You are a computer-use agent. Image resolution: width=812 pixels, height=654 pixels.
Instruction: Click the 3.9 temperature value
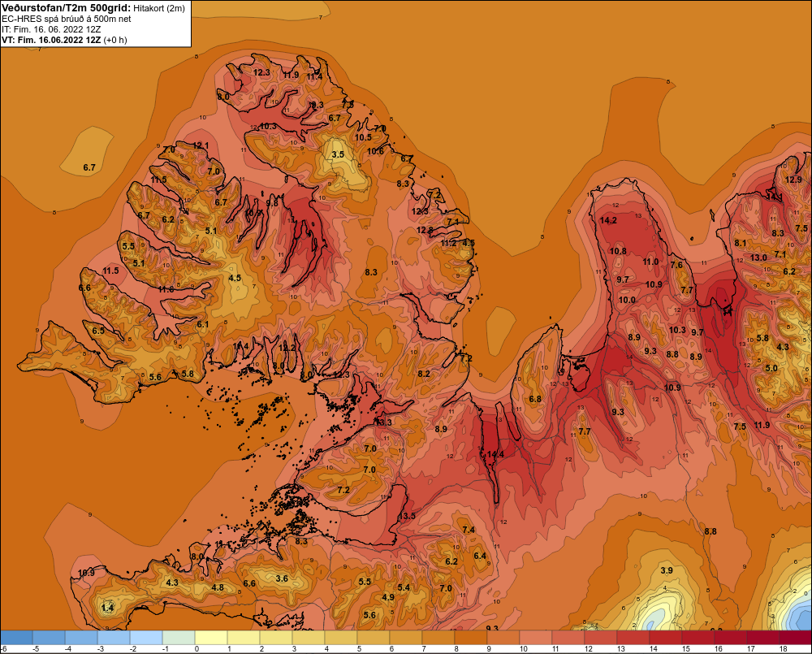[667, 570]
